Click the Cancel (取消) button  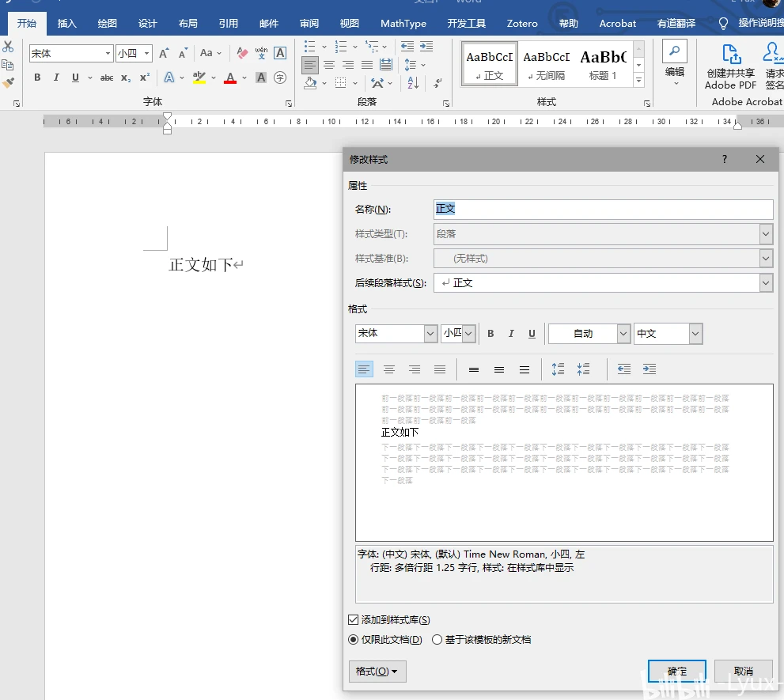click(743, 671)
